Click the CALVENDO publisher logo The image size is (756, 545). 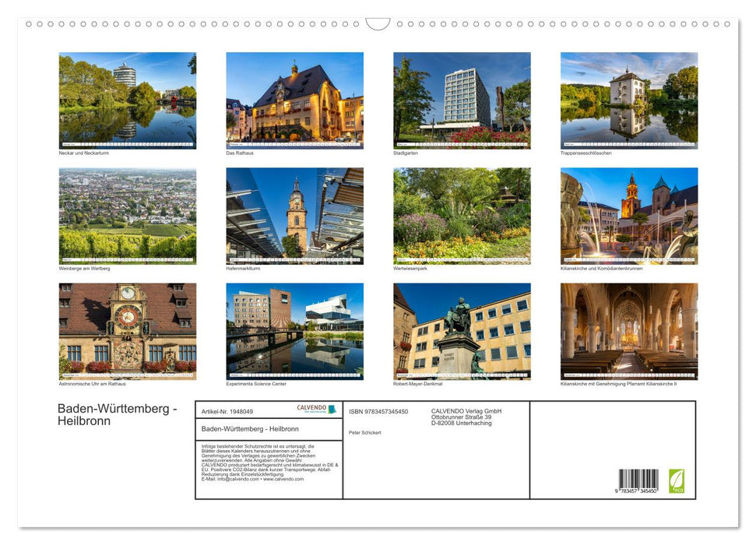pos(311,410)
